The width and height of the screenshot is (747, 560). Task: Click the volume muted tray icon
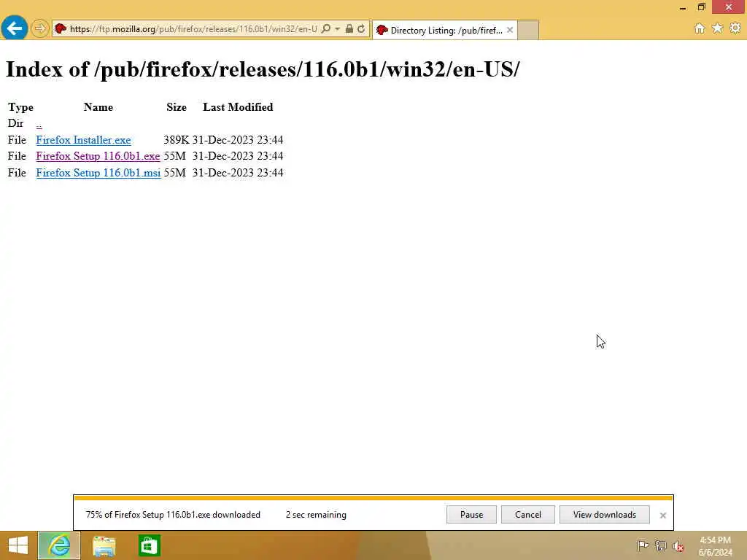678,546
